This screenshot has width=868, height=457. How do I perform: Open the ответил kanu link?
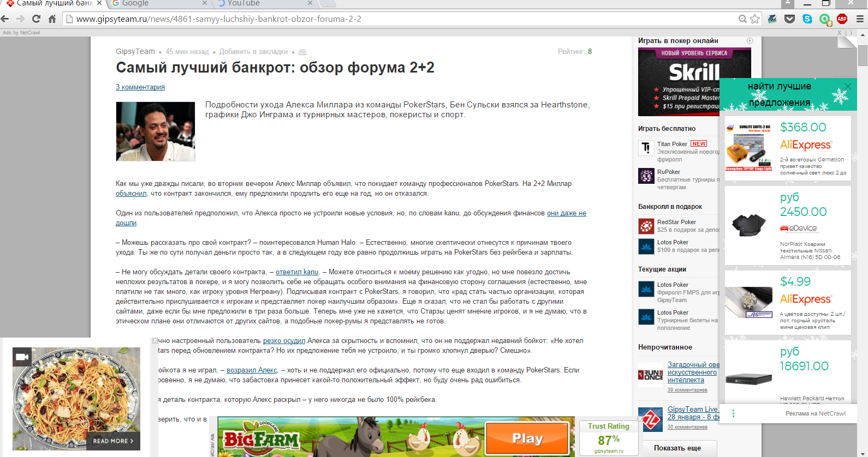click(297, 272)
